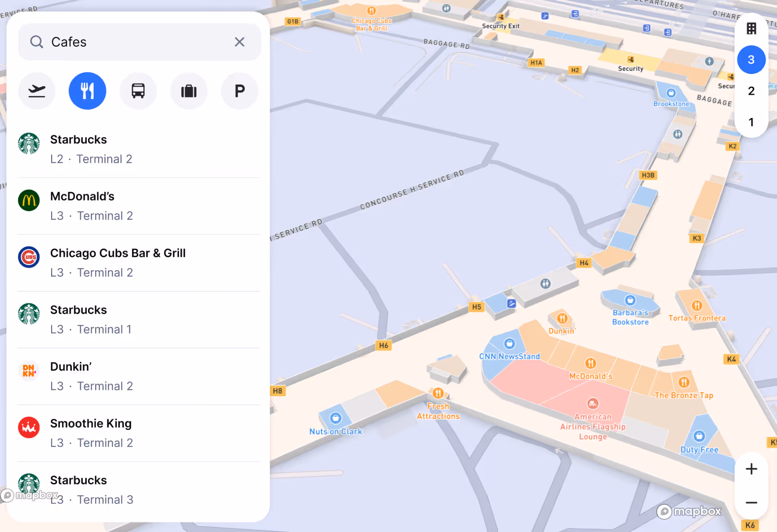This screenshot has height=532, width=777.
Task: Switch to floor level 1
Action: coord(751,122)
